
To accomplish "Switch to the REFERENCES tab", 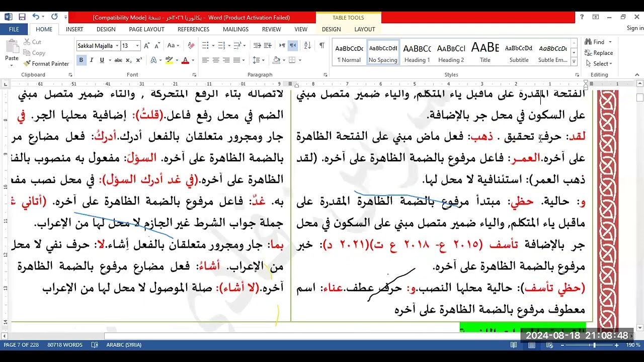I will tap(193, 29).
